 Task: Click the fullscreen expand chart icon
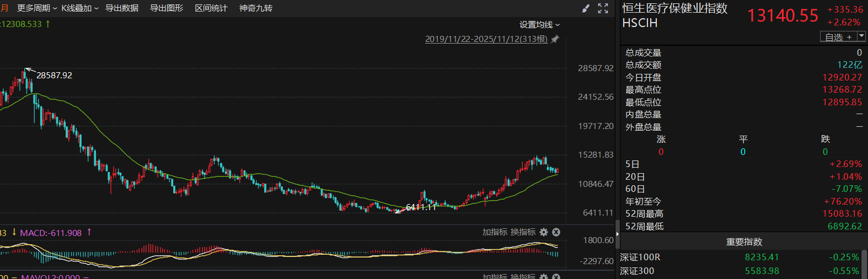tap(603, 8)
